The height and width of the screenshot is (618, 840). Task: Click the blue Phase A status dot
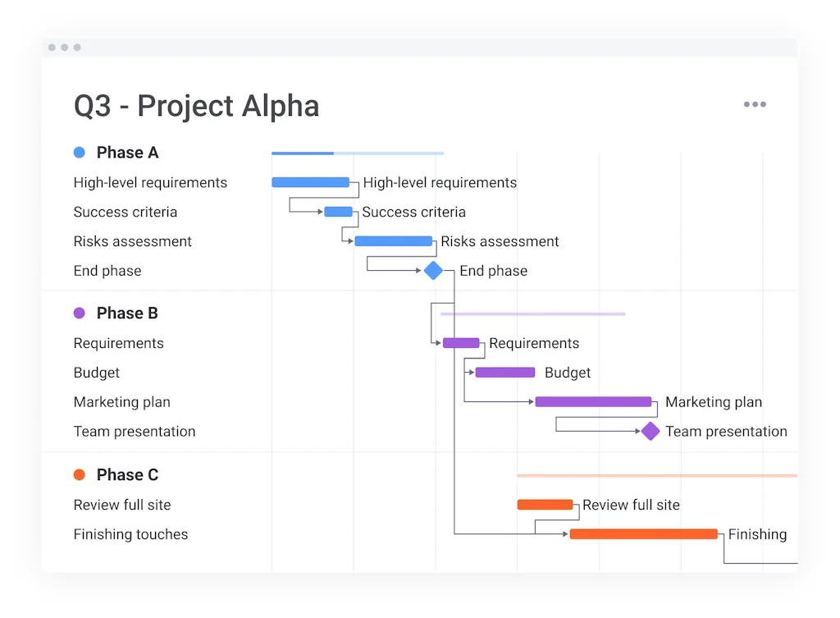click(x=80, y=152)
